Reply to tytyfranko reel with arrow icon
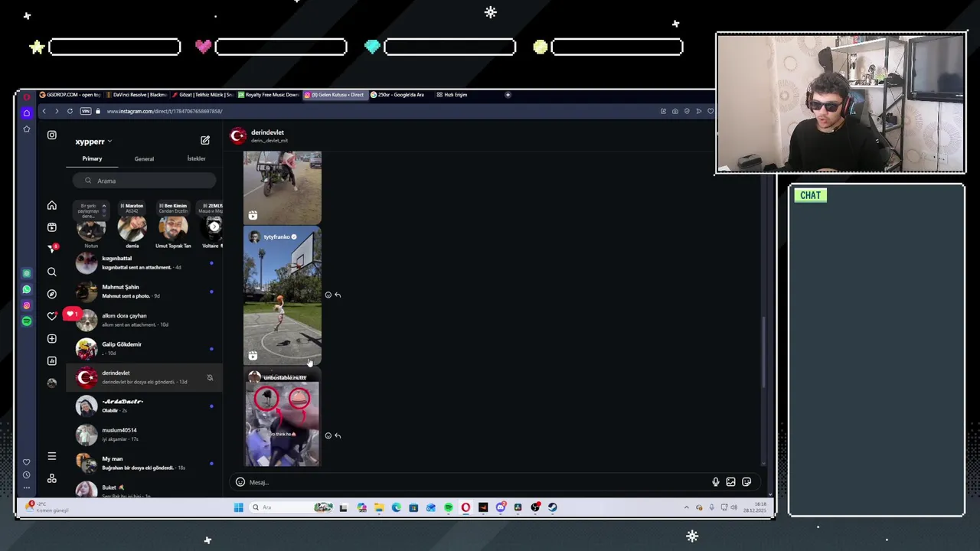The width and height of the screenshot is (980, 551). 338,295
